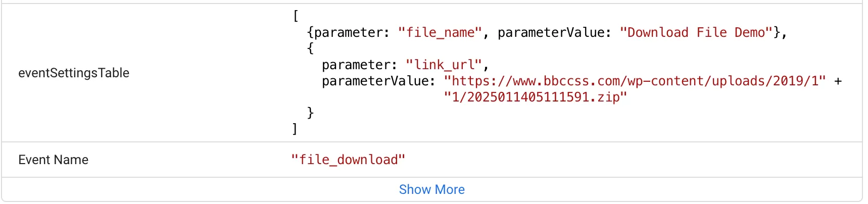Click the "link_url" parameter string
The image size is (868, 204).
[444, 65]
